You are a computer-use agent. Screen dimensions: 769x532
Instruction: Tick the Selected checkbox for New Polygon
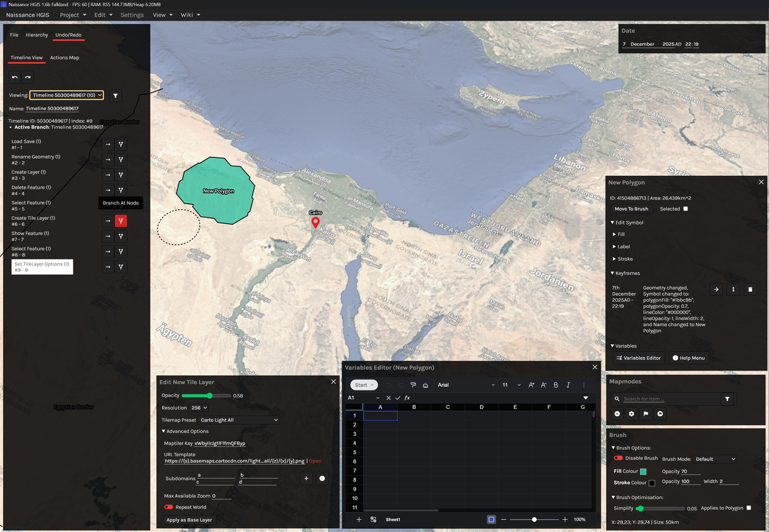(x=685, y=209)
